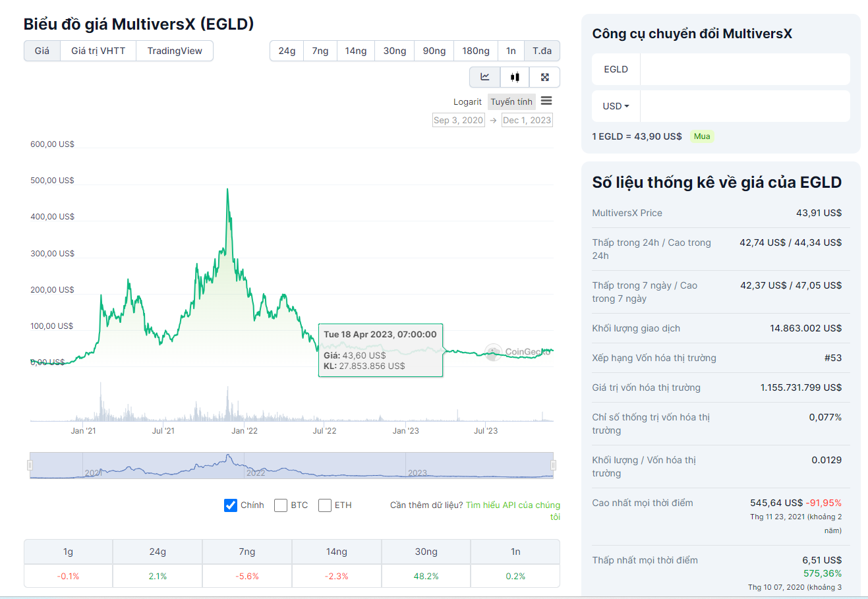The image size is (868, 599).
Task: Click the -2.3% value cell
Action: pyautogui.click(x=336, y=576)
